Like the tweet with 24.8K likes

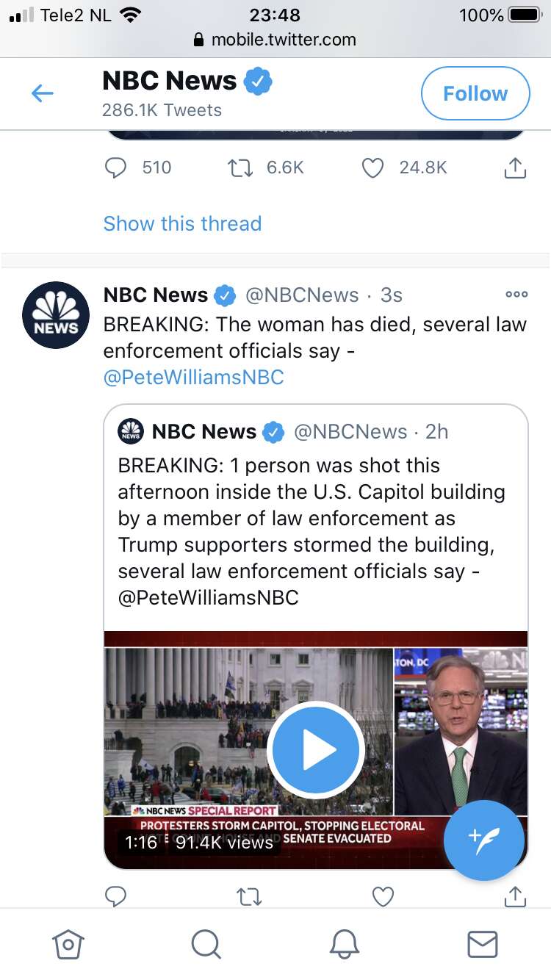[373, 167]
